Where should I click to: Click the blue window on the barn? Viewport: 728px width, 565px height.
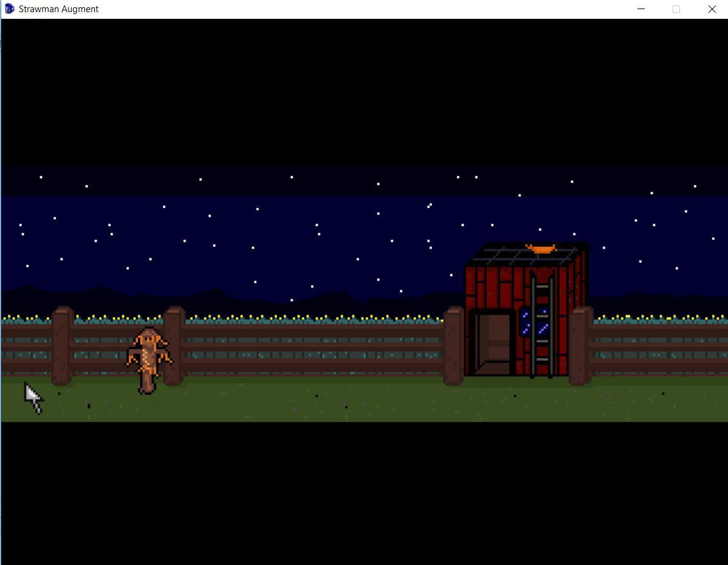pos(534,321)
